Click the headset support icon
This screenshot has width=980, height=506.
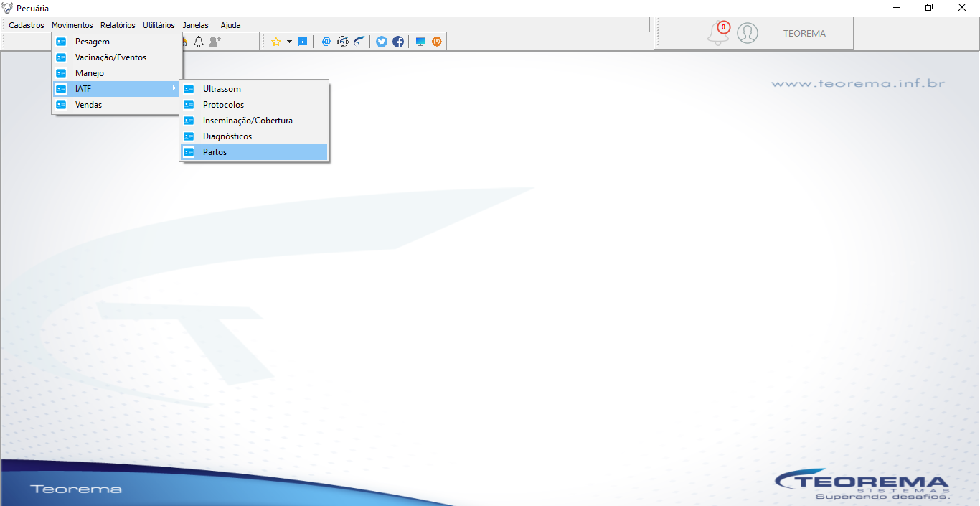tap(343, 42)
